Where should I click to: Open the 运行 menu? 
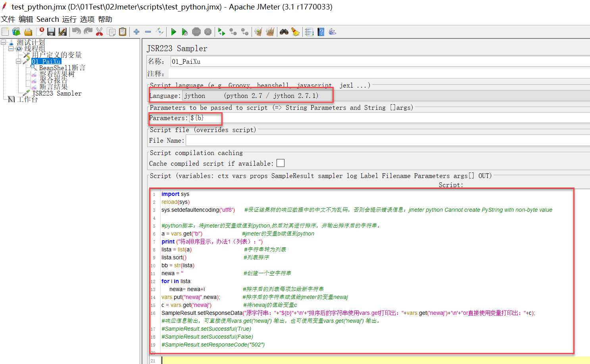[x=69, y=19]
